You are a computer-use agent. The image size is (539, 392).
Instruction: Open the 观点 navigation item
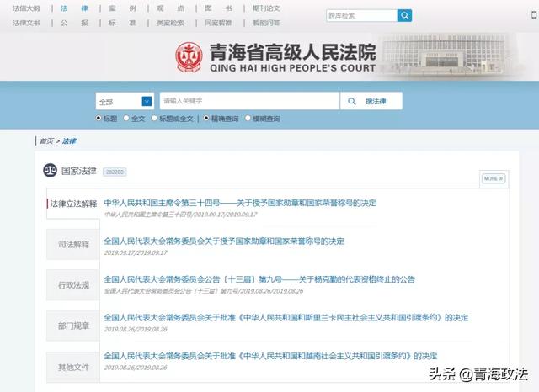pyautogui.click(x=170, y=8)
